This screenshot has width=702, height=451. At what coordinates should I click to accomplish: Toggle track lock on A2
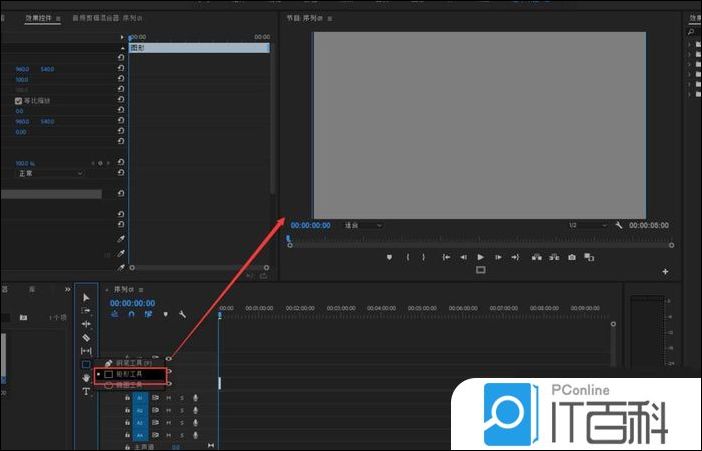(x=129, y=410)
